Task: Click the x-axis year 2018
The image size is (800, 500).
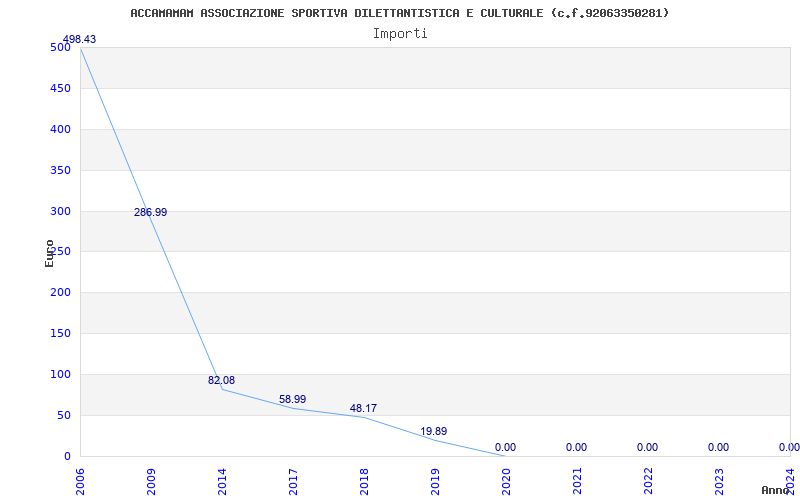Action: tap(364, 481)
